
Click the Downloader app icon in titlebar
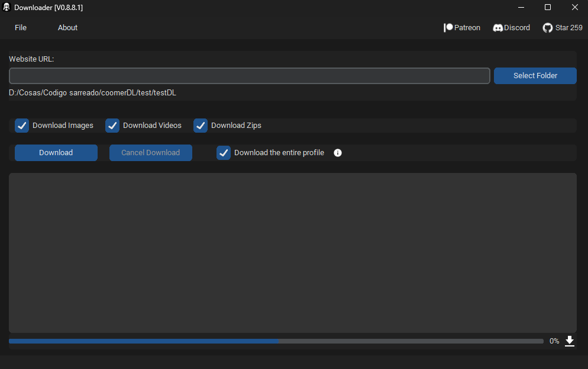tap(6, 7)
